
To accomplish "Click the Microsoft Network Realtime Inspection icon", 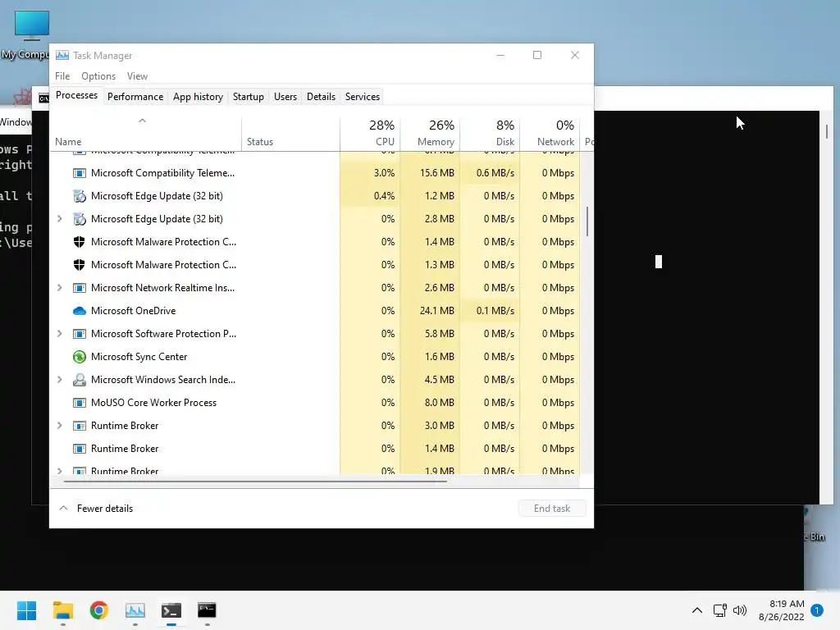I will (x=80, y=288).
